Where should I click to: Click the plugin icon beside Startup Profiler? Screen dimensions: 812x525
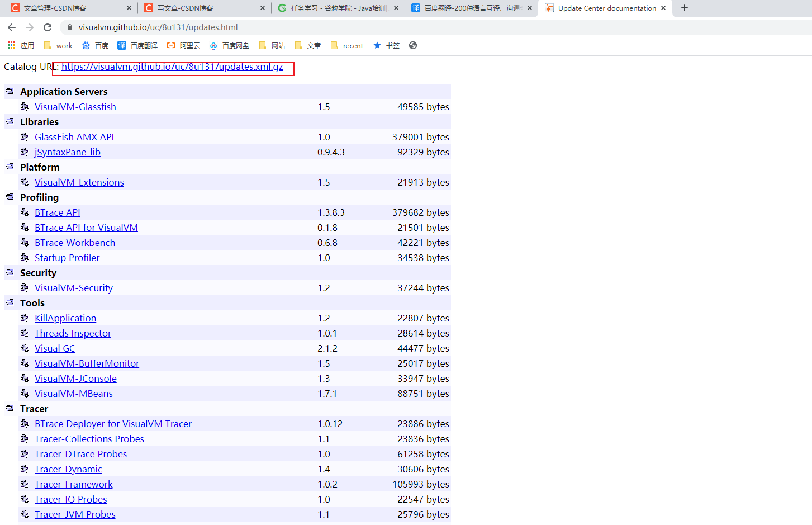25,257
